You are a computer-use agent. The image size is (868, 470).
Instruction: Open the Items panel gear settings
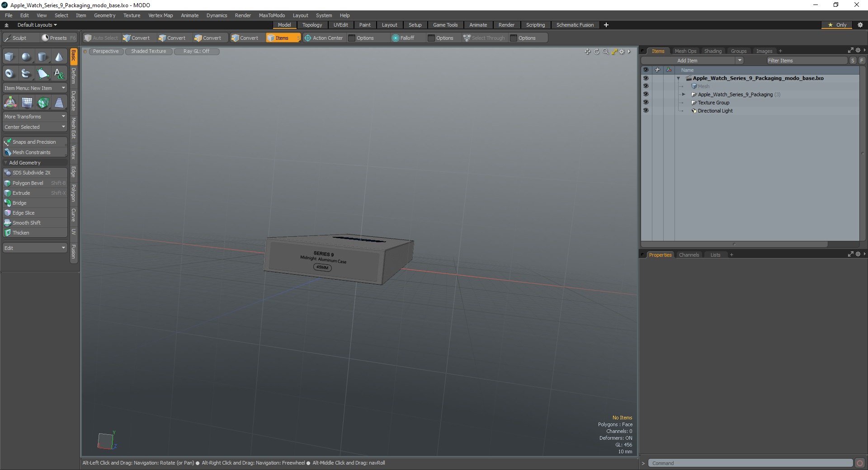point(858,51)
